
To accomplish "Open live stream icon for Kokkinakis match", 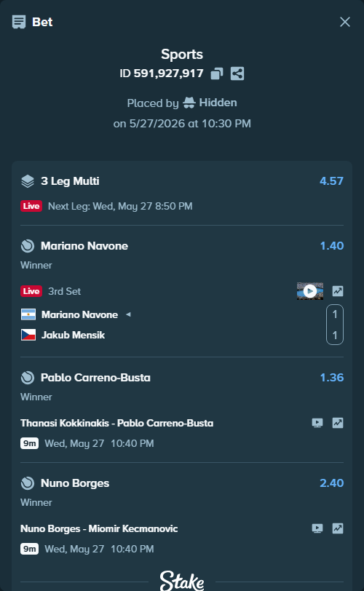I will (x=317, y=423).
